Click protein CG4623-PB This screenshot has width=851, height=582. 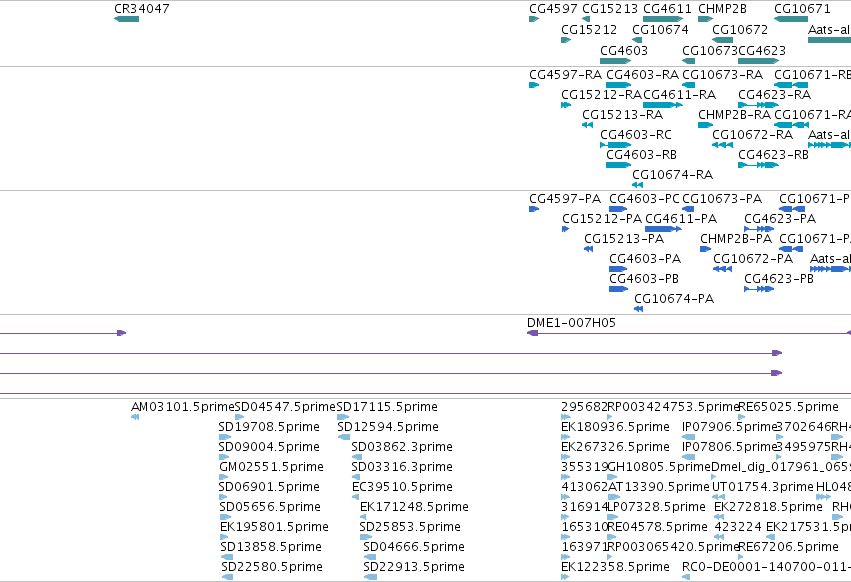(779, 279)
